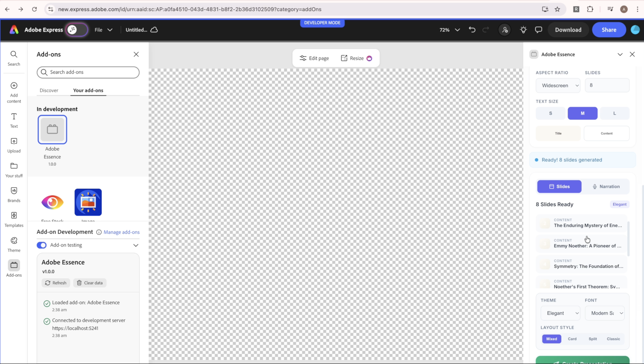
Task: Click the Clear data button
Action: tap(90, 283)
